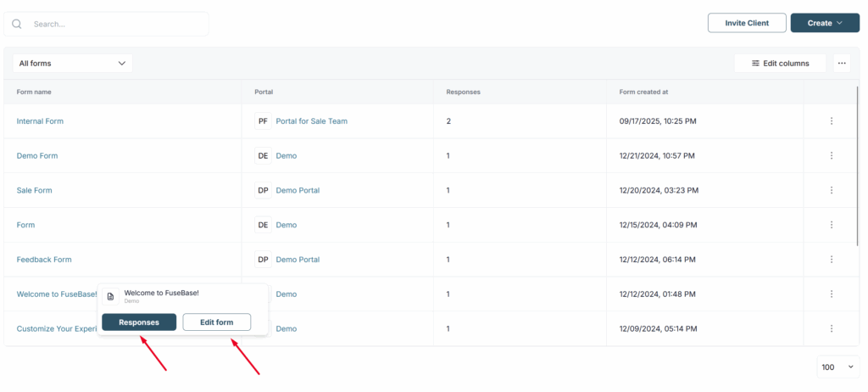Click the document icon in popup card
Viewport: 868px width, 392px height.
click(x=110, y=296)
